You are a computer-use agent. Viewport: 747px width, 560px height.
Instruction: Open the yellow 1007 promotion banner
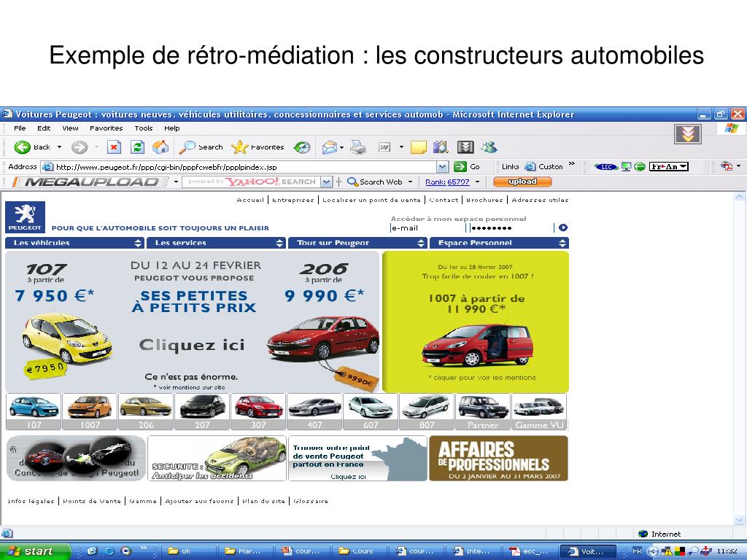476,322
